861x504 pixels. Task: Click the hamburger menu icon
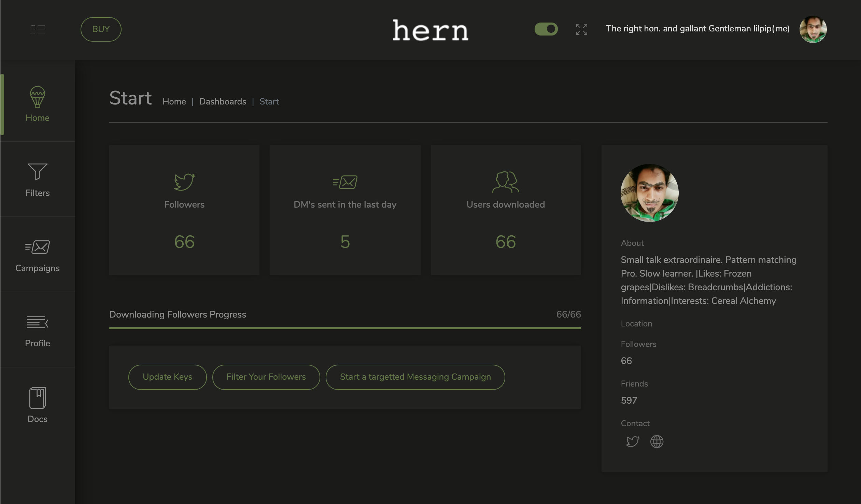[38, 29]
